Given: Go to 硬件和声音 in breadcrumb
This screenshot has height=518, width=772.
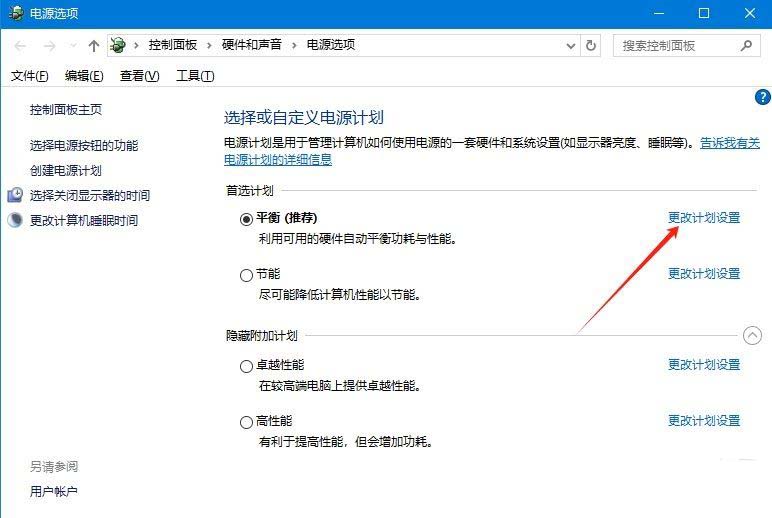Looking at the screenshot, I should (252, 45).
